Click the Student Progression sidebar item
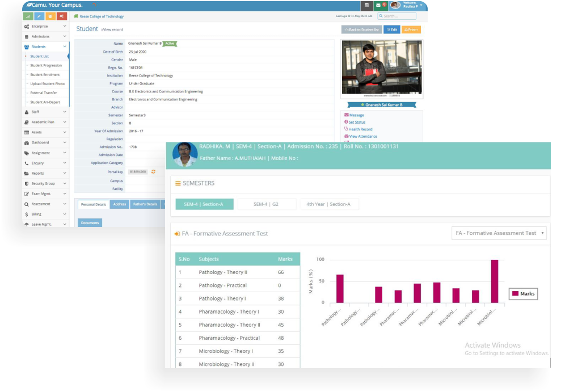 (x=46, y=65)
